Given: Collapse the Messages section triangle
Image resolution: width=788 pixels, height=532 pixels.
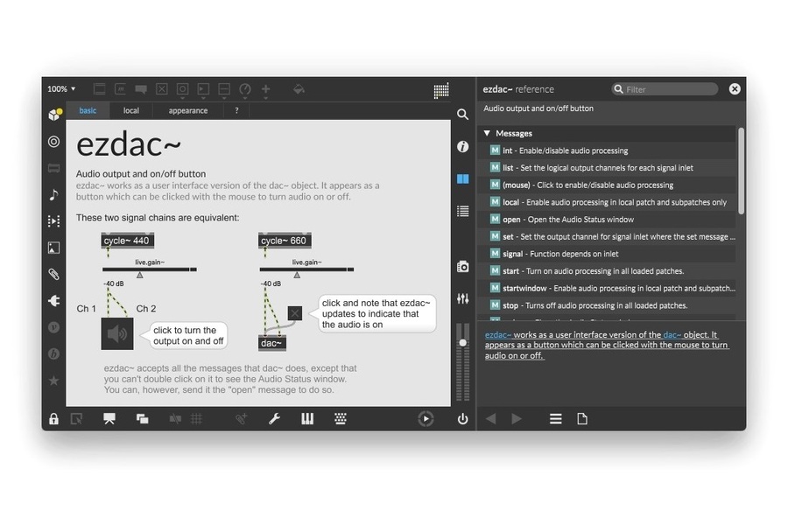Looking at the screenshot, I should click(x=487, y=133).
